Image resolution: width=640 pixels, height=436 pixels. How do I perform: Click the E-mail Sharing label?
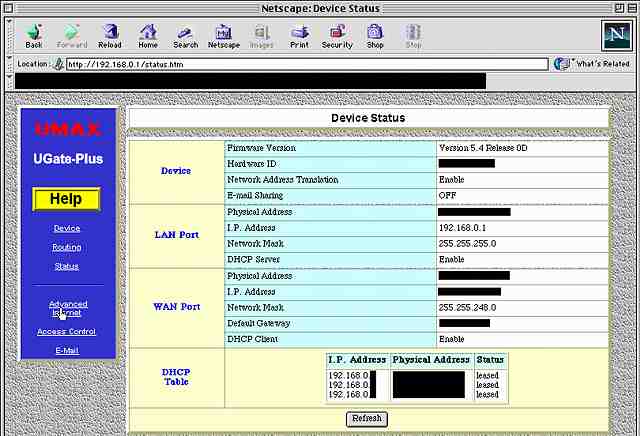(255, 196)
